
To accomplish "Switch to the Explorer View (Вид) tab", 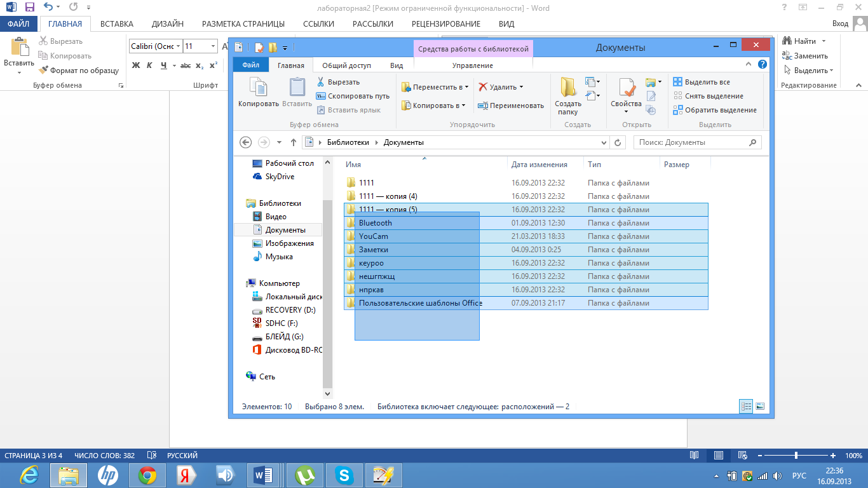I will coord(396,65).
